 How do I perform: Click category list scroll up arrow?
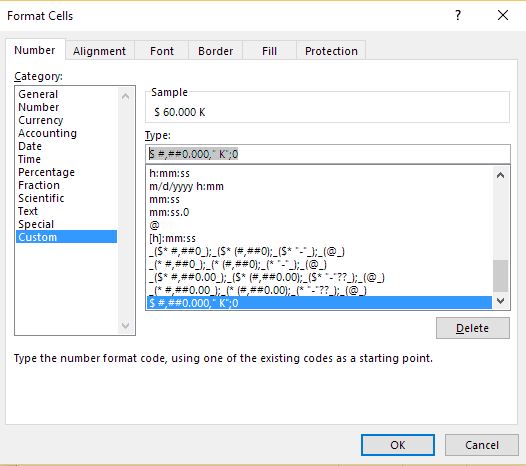(x=125, y=97)
